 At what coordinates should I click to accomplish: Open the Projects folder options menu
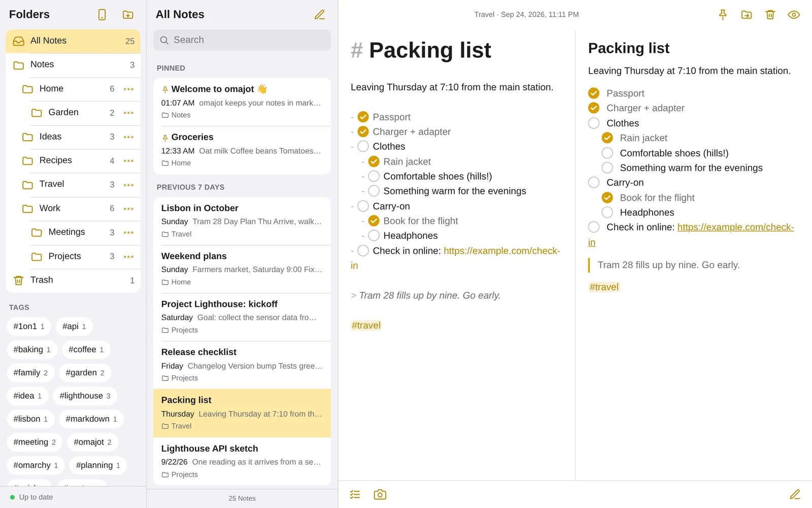point(128,256)
